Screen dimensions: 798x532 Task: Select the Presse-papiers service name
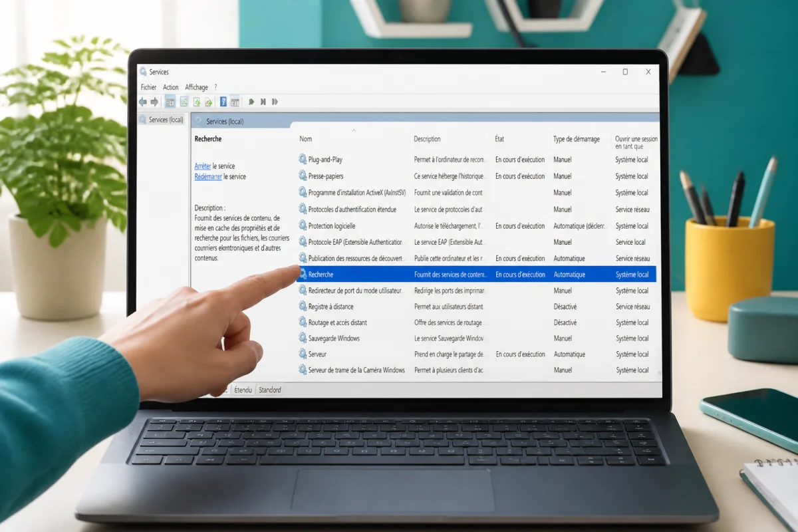point(326,176)
